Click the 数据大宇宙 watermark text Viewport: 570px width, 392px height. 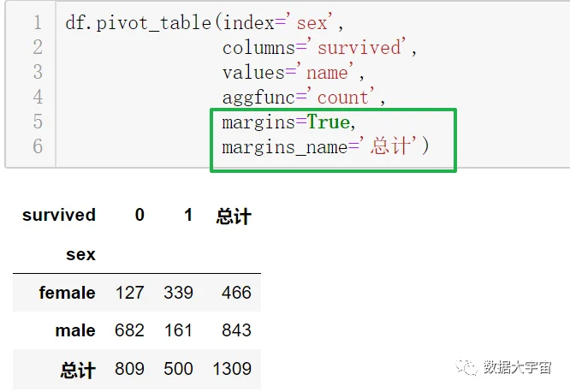tap(517, 367)
